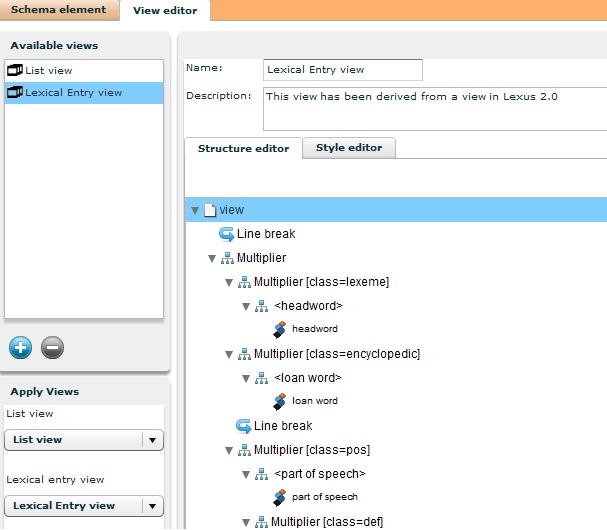Select the <part of speech> label
Screen dimensions: 607x530
(320, 474)
